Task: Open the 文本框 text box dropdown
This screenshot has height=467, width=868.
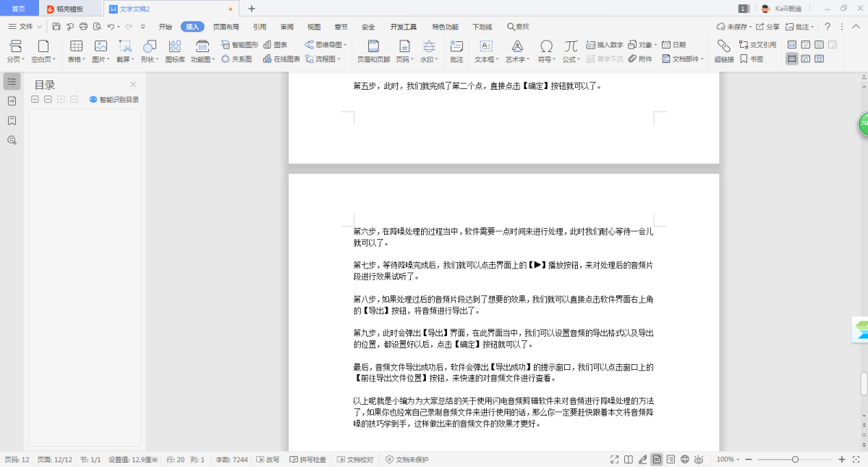Action: click(x=486, y=59)
